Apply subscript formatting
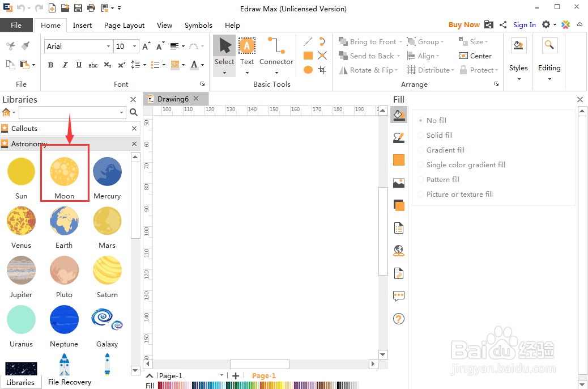This screenshot has width=588, height=389. click(x=107, y=65)
